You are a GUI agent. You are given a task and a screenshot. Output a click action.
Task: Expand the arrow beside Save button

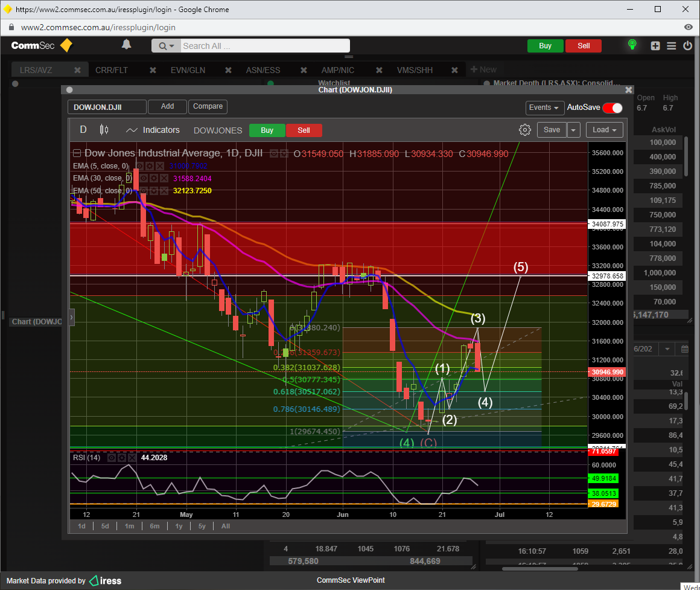pos(573,130)
